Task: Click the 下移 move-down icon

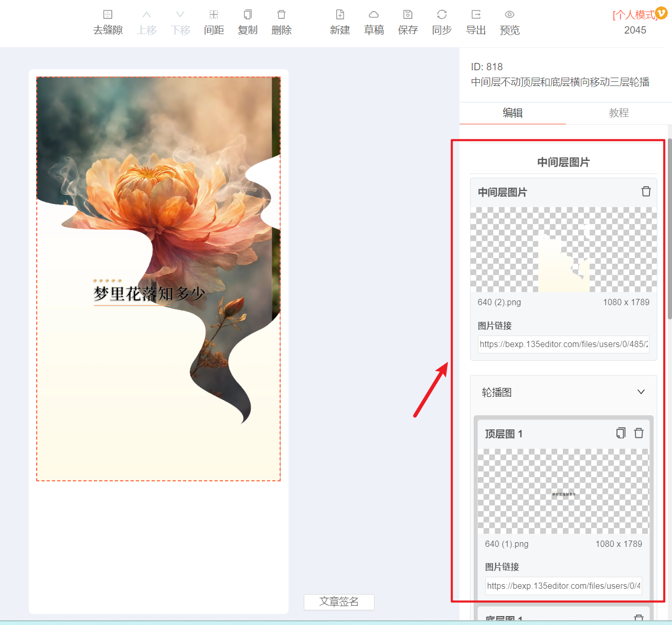Action: (x=180, y=15)
